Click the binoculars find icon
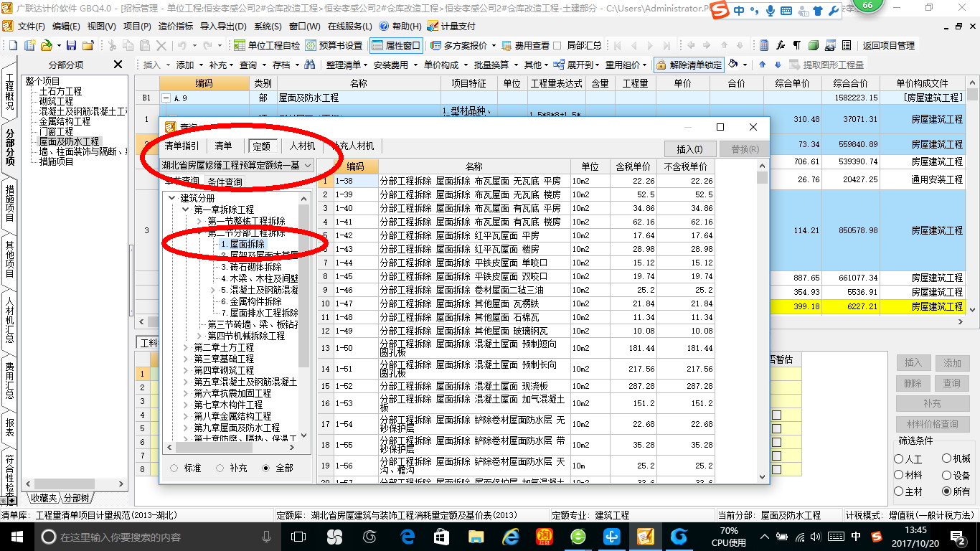Screen dimensions: 980x551 [x=310, y=65]
